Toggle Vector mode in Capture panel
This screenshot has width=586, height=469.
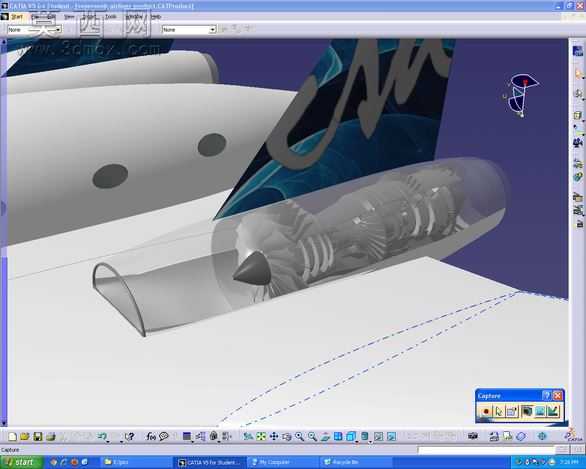pos(553,411)
